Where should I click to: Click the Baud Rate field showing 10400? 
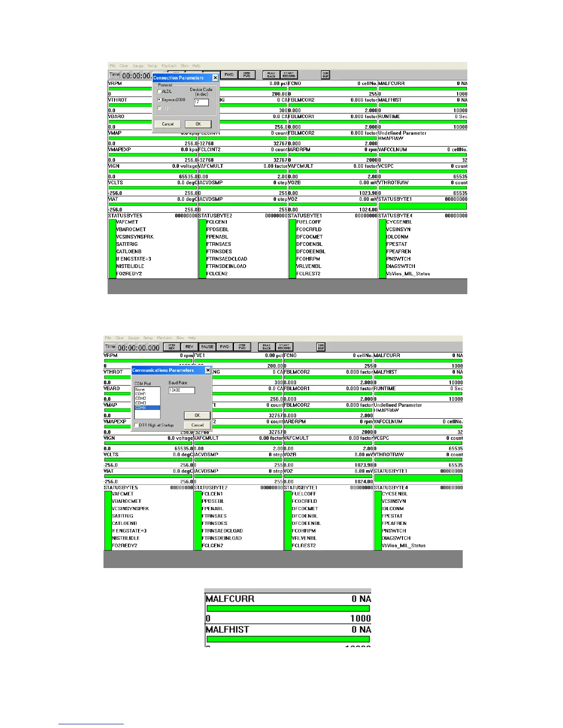click(x=182, y=390)
